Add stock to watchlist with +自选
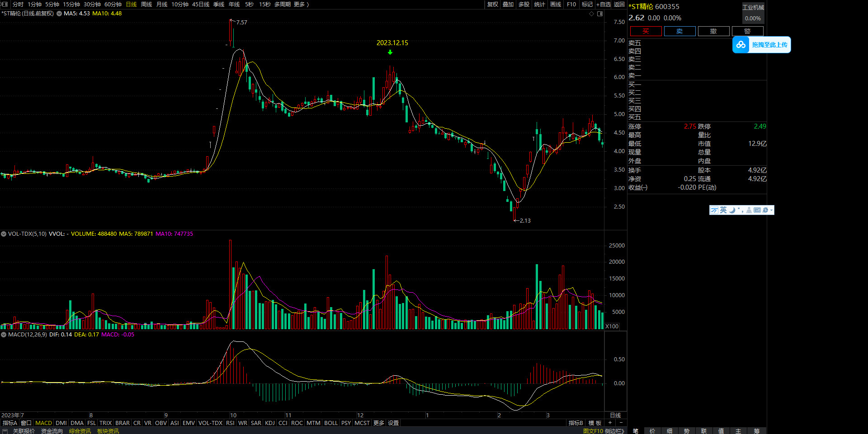Screen dimensions: 868x434 pyautogui.click(x=604, y=4)
